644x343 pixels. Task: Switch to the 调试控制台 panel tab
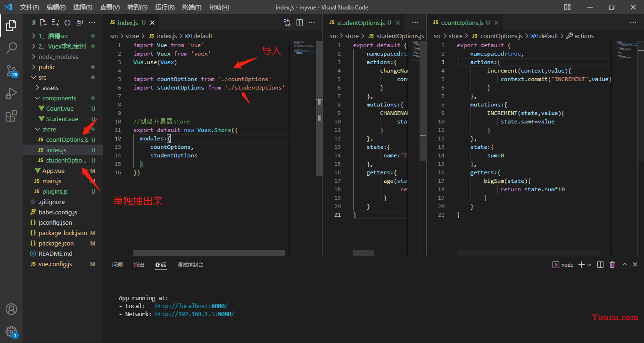coord(190,265)
